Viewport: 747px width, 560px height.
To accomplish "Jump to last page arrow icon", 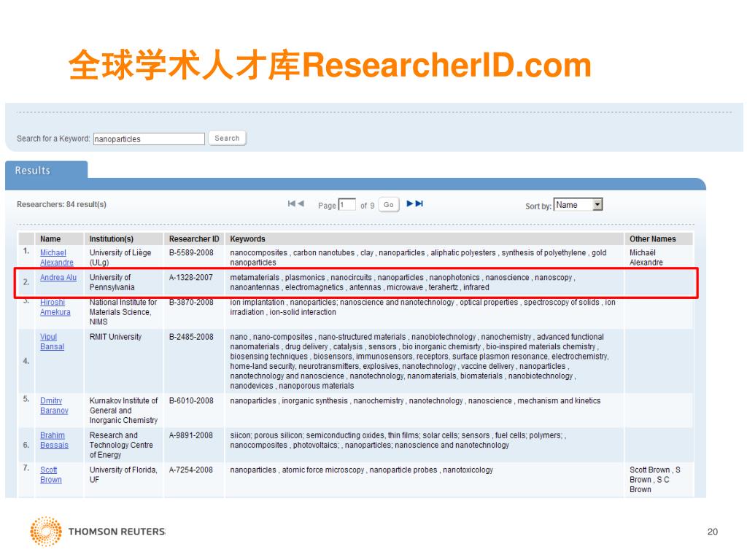I will click(x=419, y=204).
